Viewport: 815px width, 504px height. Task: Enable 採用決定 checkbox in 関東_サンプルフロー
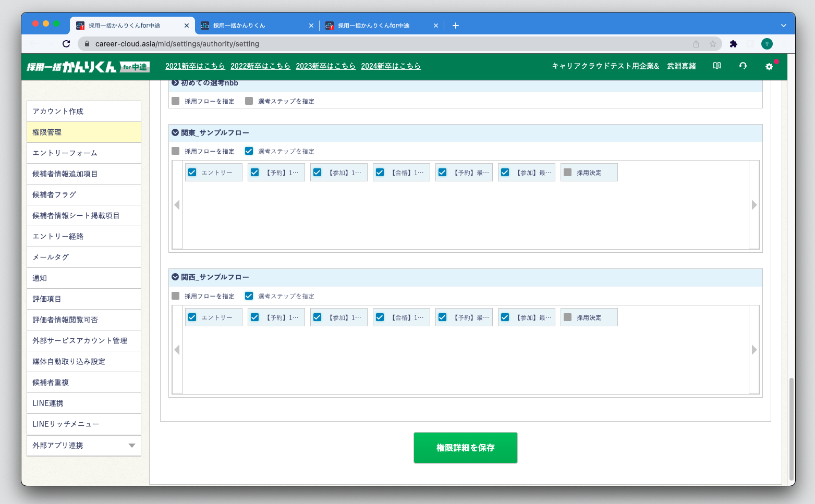click(x=568, y=173)
